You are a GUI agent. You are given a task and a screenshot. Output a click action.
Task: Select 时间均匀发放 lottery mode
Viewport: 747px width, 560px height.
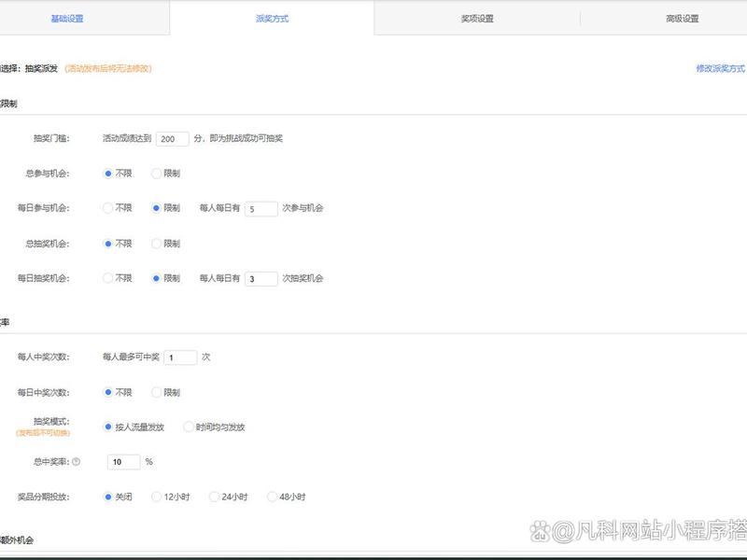click(x=189, y=427)
